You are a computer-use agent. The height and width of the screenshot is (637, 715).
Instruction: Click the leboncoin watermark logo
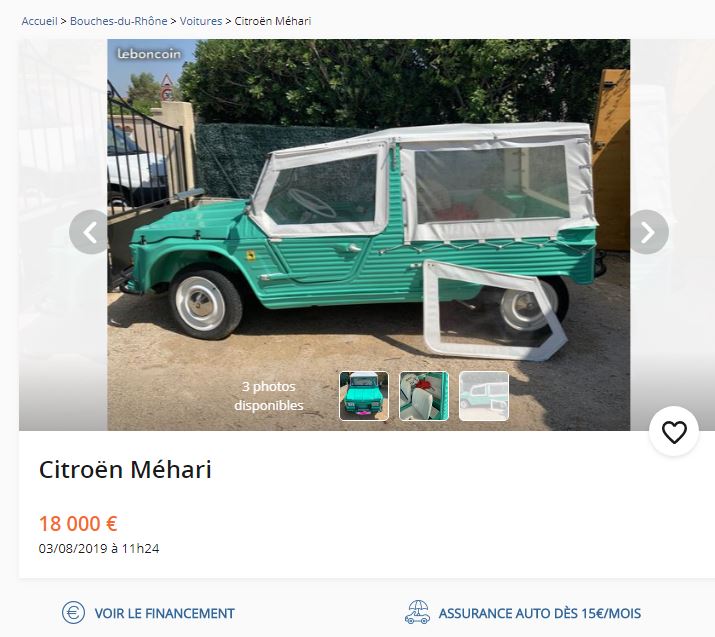tap(149, 54)
